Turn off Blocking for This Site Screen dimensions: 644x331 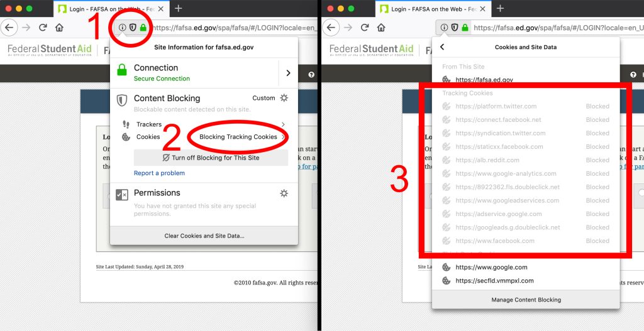[x=211, y=158]
